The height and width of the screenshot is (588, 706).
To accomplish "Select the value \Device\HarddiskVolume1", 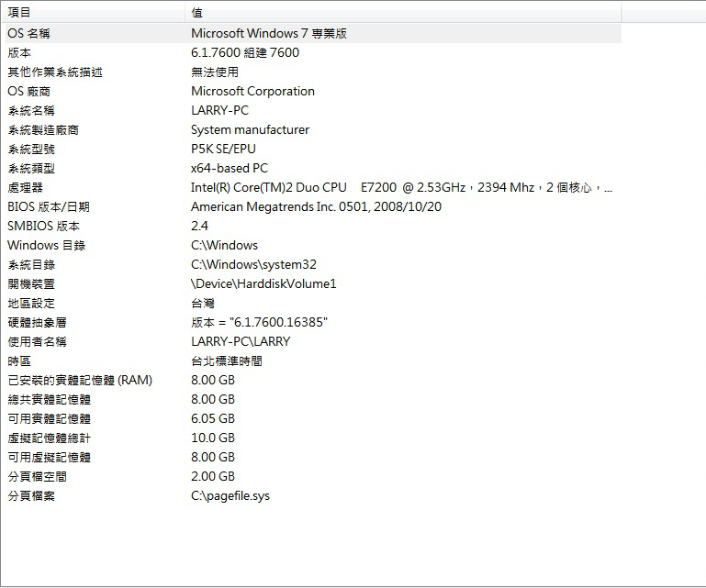I will click(x=263, y=284).
